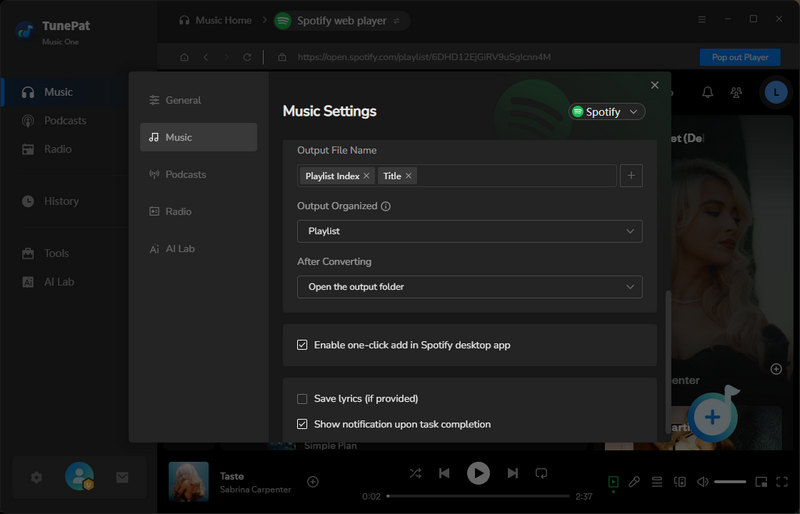800x514 pixels.
Task: Open connect to device icon
Action: pos(680,482)
